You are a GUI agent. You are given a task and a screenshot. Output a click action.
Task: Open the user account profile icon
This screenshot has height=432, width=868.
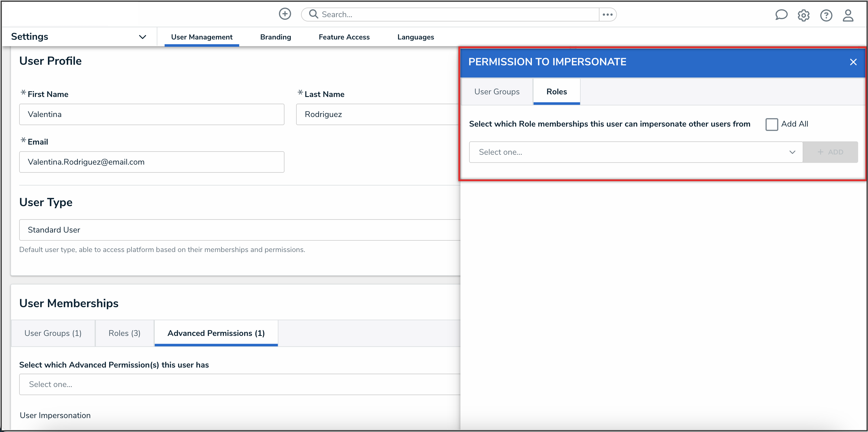[x=848, y=15]
